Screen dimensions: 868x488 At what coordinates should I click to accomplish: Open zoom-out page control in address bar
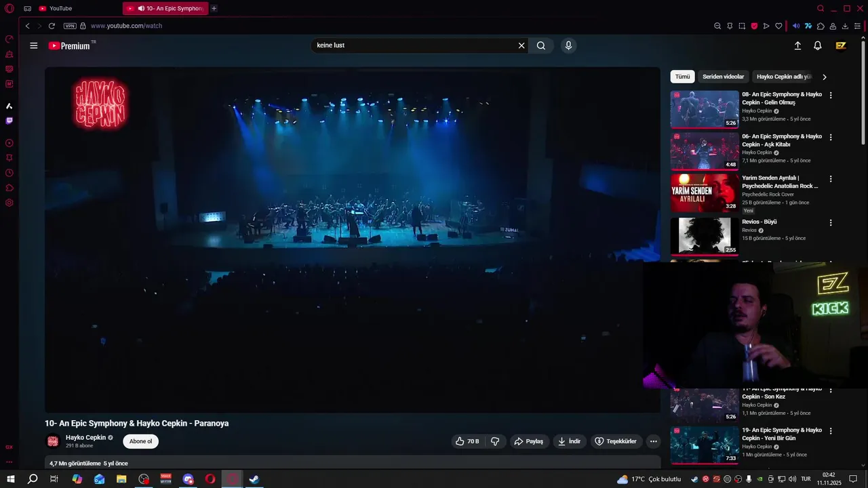point(717,26)
